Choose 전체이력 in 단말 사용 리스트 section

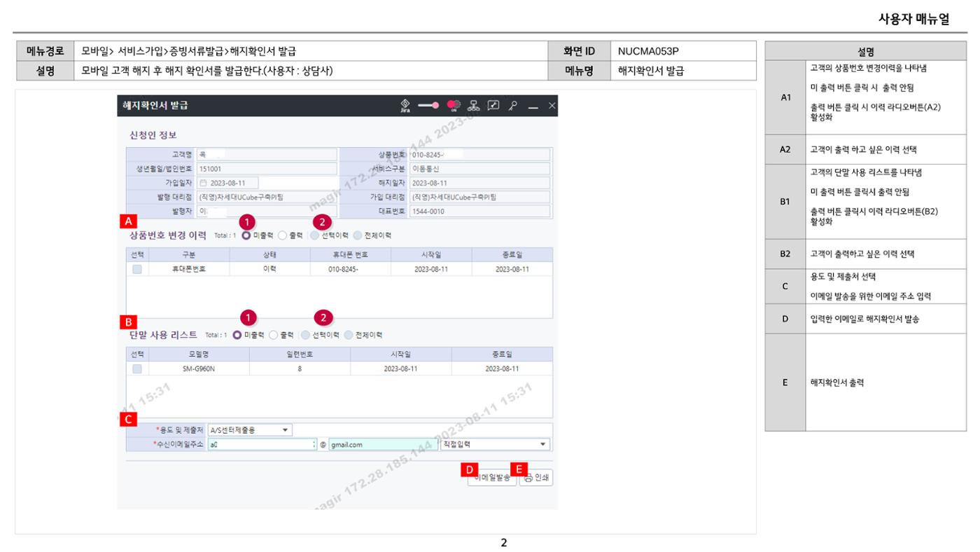click(349, 335)
